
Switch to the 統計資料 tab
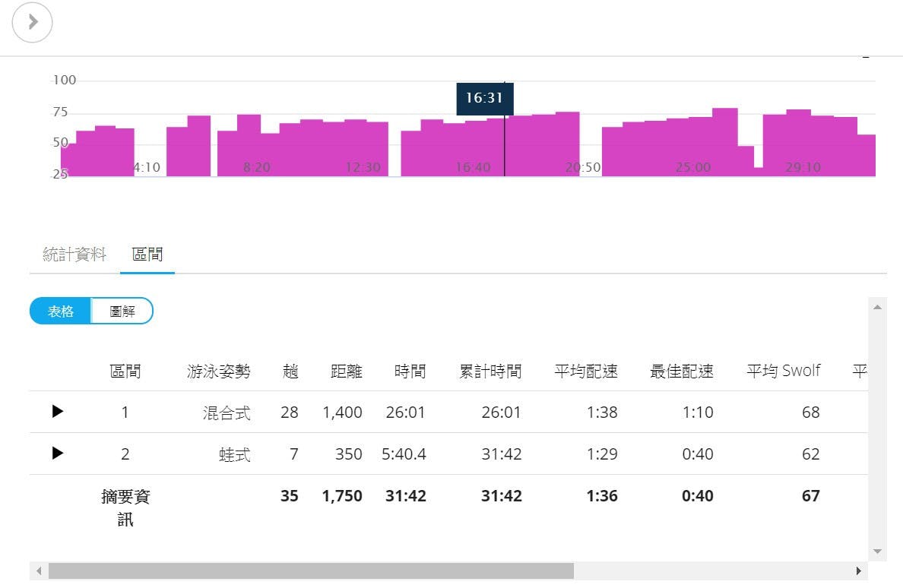tap(74, 254)
